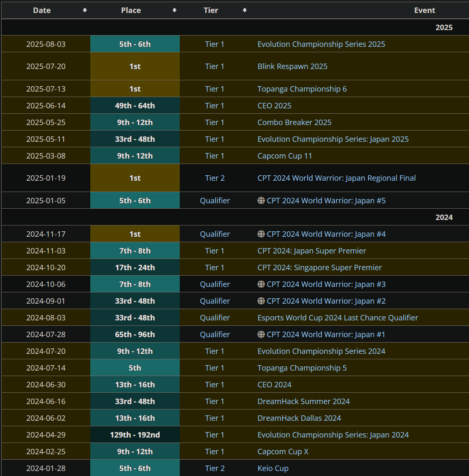Open CPT 2024 World Warrior: Japan #4
Screen dimensions: 469x476
click(326, 234)
